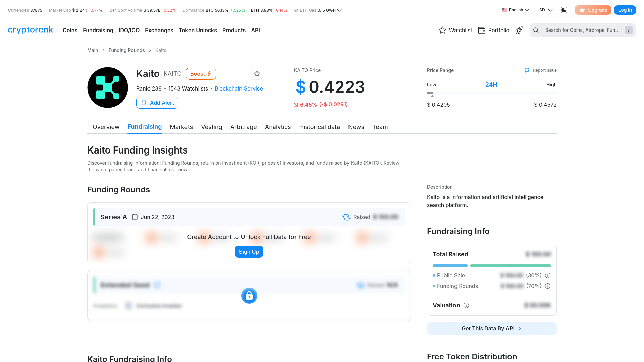Open the 24H price range selector
The image size is (644, 362).
tap(491, 85)
